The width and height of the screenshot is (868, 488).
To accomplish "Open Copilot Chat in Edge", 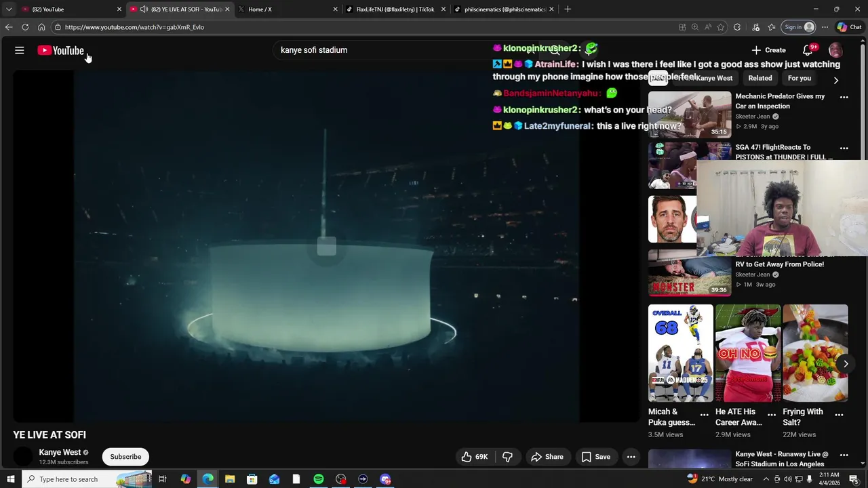I will 850,27.
